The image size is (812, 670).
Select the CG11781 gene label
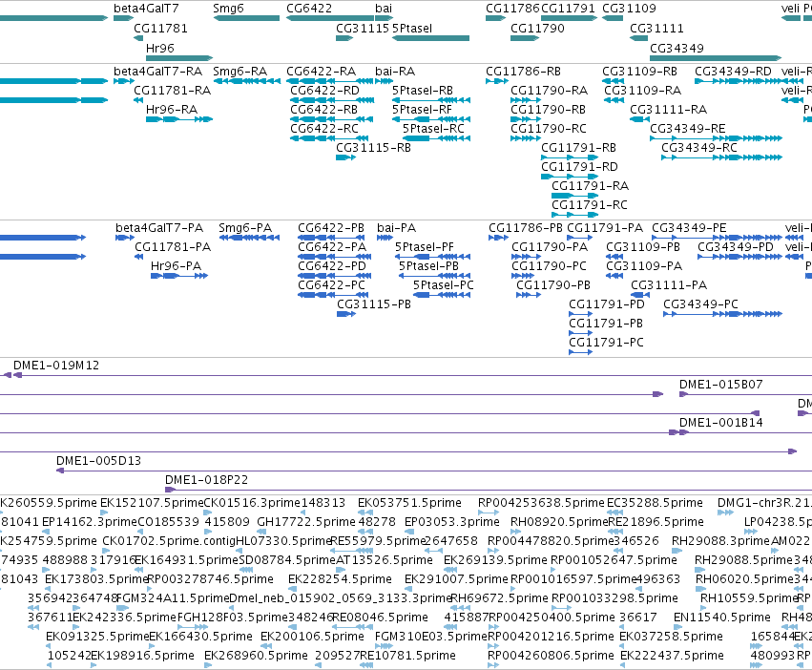160,29
